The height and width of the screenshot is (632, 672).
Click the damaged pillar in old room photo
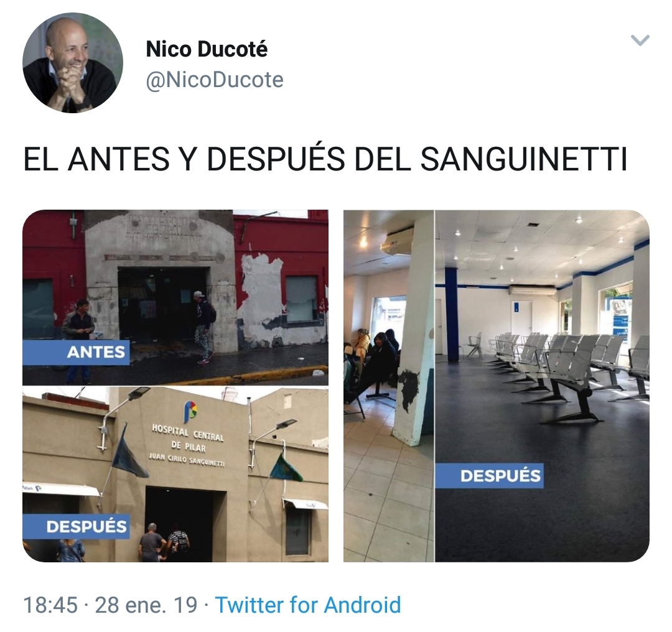point(414,330)
